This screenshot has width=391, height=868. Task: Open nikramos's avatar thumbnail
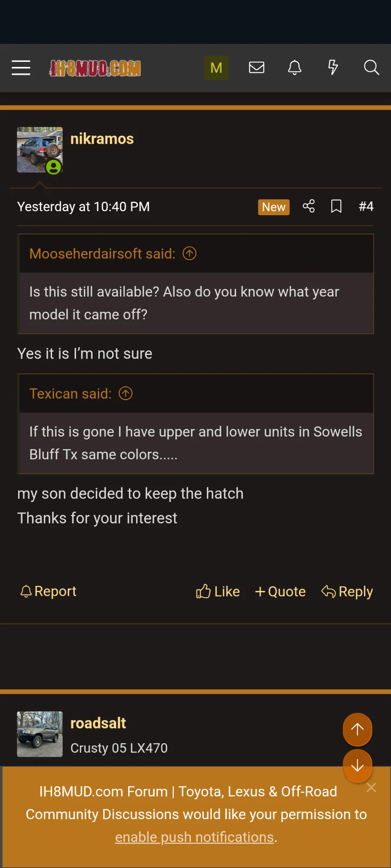pyautogui.click(x=40, y=150)
